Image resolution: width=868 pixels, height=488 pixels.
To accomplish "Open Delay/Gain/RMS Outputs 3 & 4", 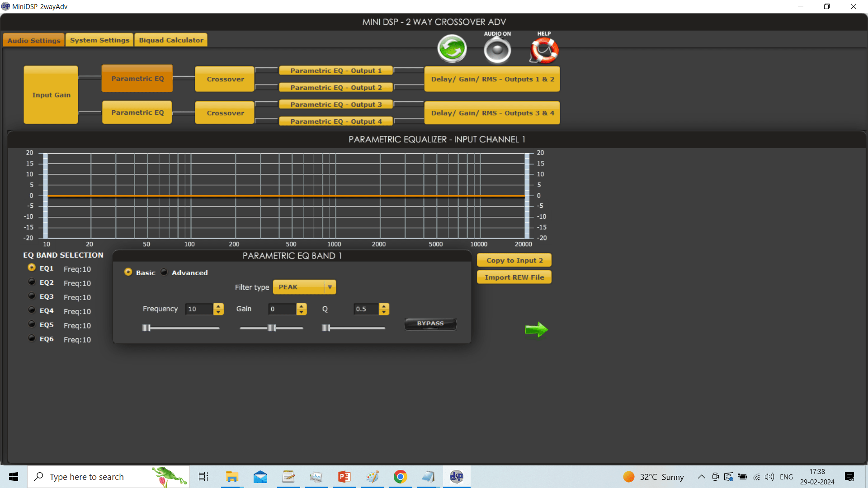I will pyautogui.click(x=492, y=113).
